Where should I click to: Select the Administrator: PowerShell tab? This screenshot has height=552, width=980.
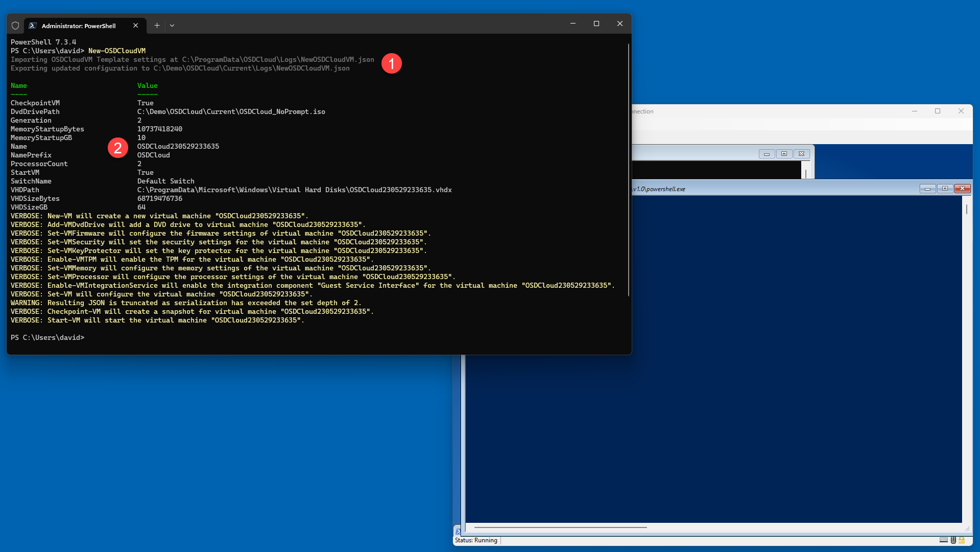pos(79,26)
